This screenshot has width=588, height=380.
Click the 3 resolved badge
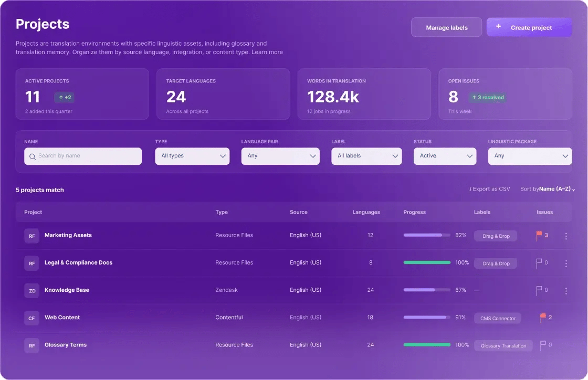coord(488,98)
